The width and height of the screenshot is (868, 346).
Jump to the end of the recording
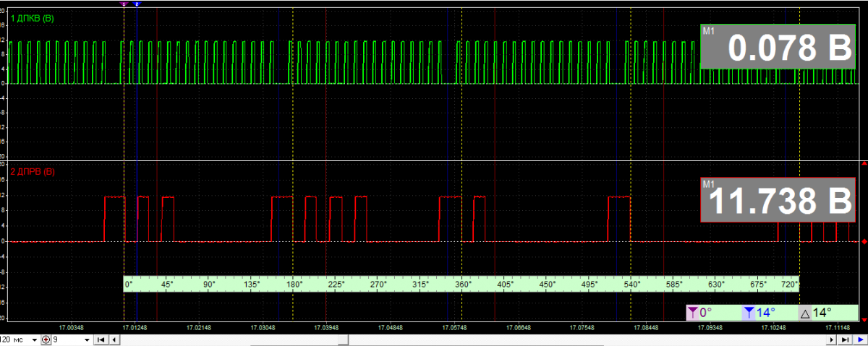coord(845,339)
